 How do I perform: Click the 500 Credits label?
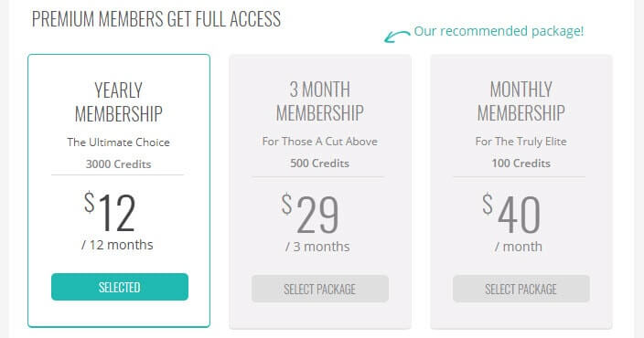[x=319, y=164]
